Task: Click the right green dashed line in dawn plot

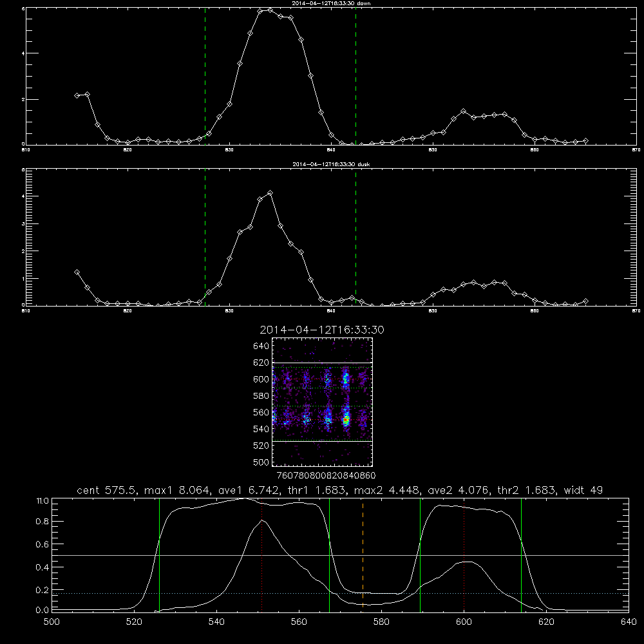Action: coord(355,76)
